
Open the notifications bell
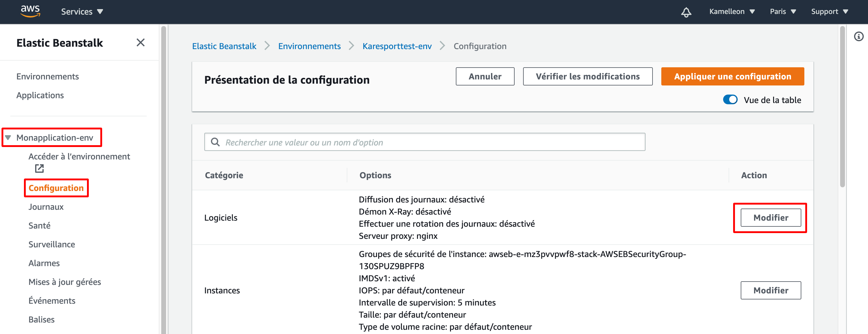point(686,12)
